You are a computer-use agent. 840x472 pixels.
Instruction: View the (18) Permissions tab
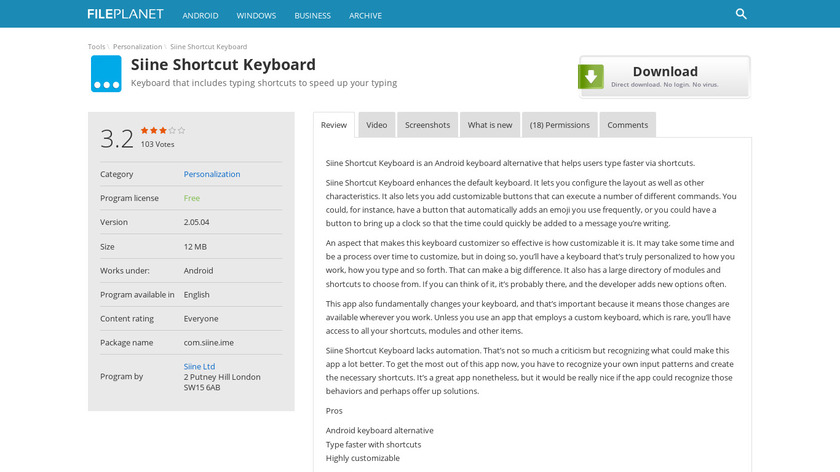(560, 125)
